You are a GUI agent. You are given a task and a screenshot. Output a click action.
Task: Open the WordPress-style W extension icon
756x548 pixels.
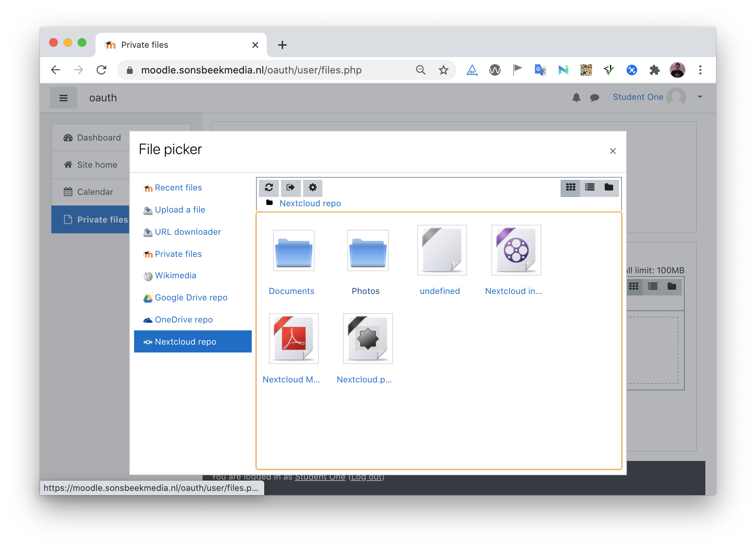(495, 70)
